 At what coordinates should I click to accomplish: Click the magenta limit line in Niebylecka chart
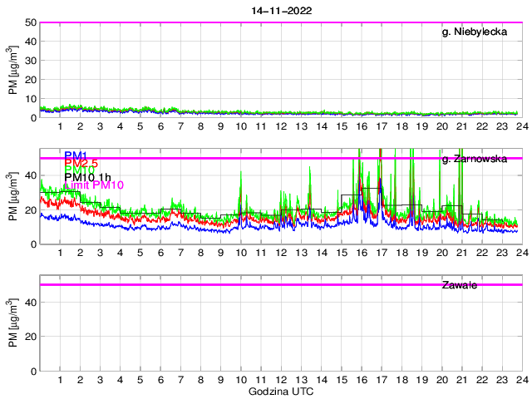(249, 22)
